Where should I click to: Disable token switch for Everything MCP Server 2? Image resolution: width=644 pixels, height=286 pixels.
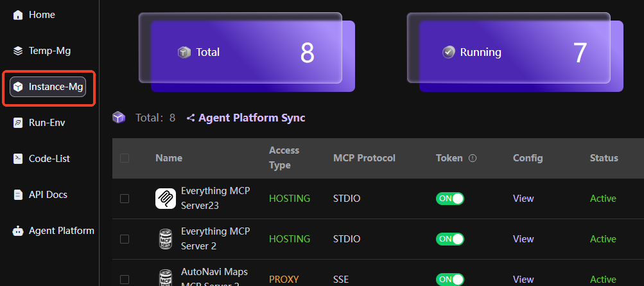click(x=449, y=239)
